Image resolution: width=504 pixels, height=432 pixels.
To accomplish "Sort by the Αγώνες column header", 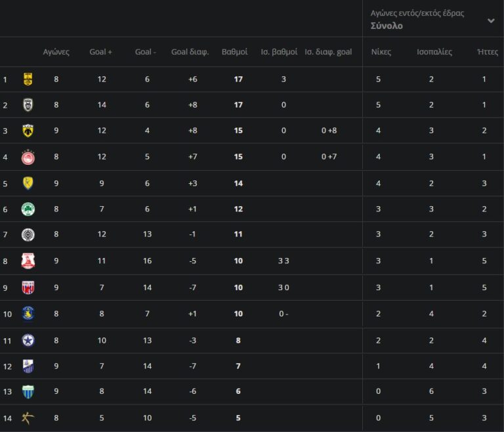I will [56, 52].
